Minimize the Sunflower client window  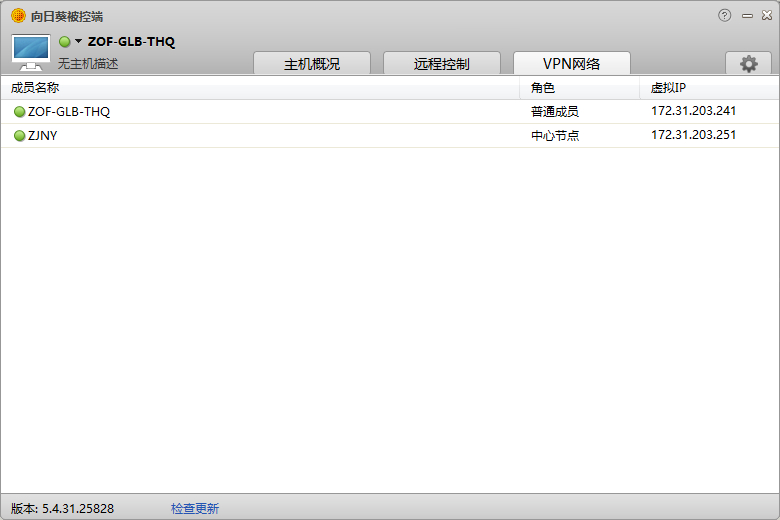click(746, 15)
